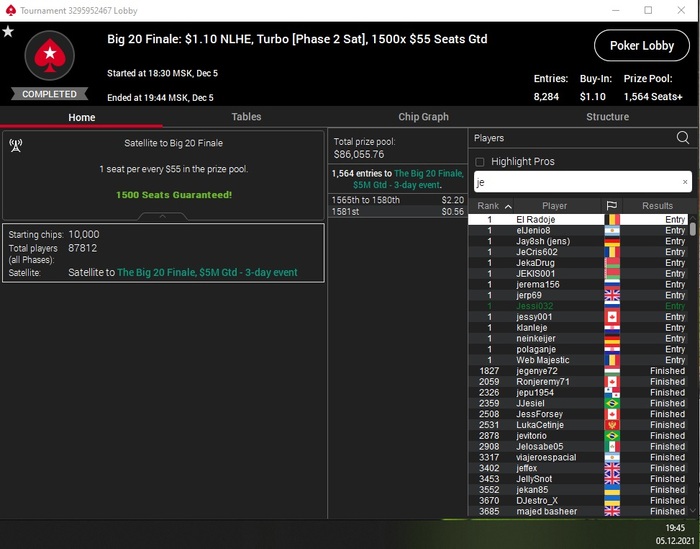Screen dimensions: 700x549
Task: Select player Jessi032 in the list
Action: (x=577, y=306)
